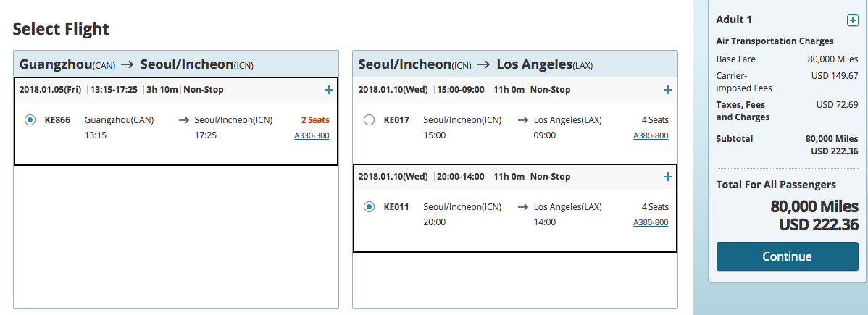
Task: Open A380-800 link for flight KE017
Action: (x=651, y=135)
